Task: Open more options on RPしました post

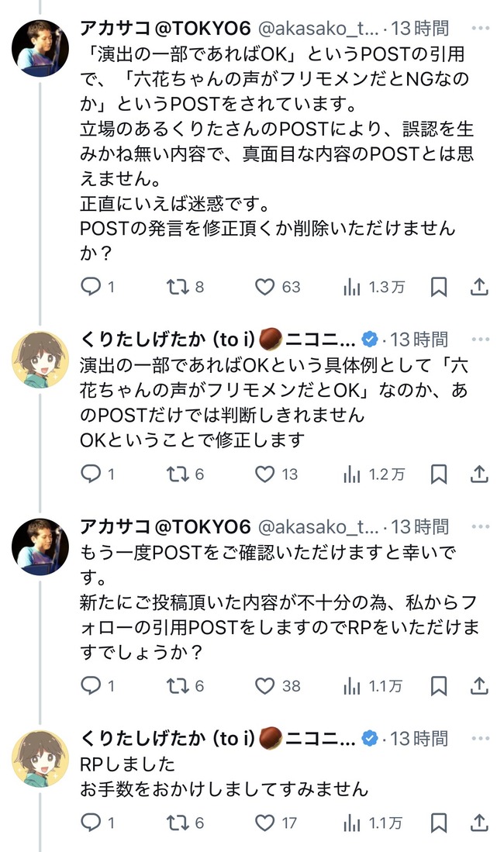Action: tap(481, 739)
